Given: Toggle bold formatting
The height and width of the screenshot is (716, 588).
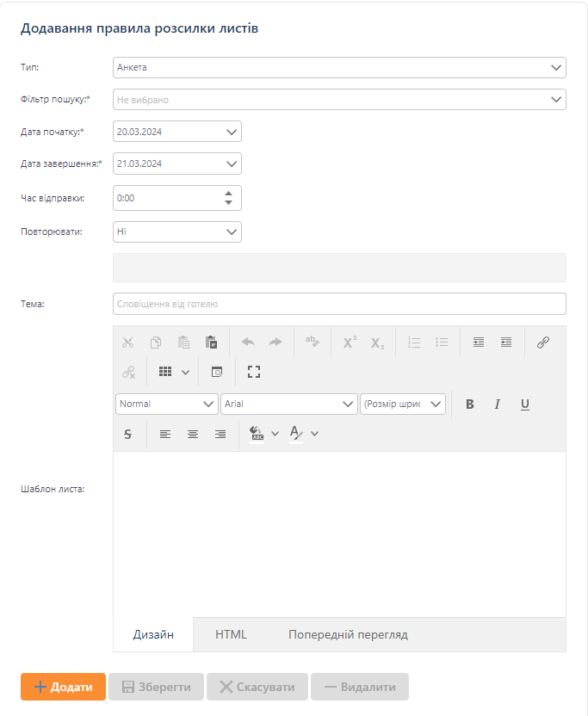Looking at the screenshot, I should tap(470, 404).
